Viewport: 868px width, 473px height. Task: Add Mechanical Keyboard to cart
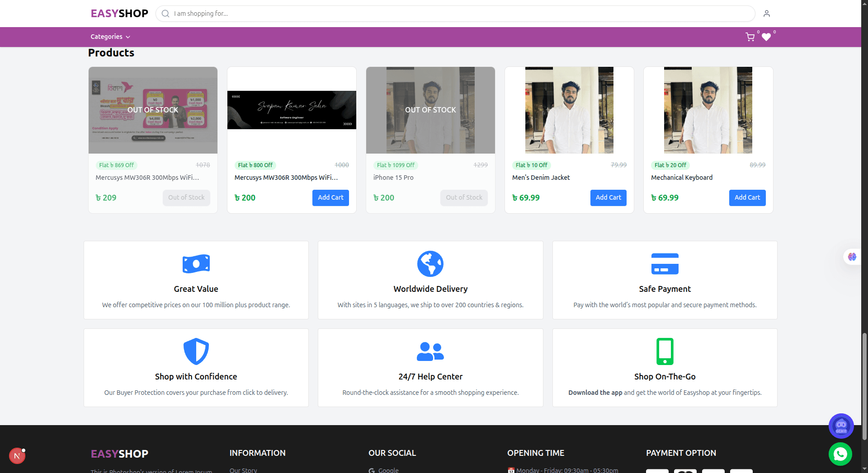[x=747, y=197]
